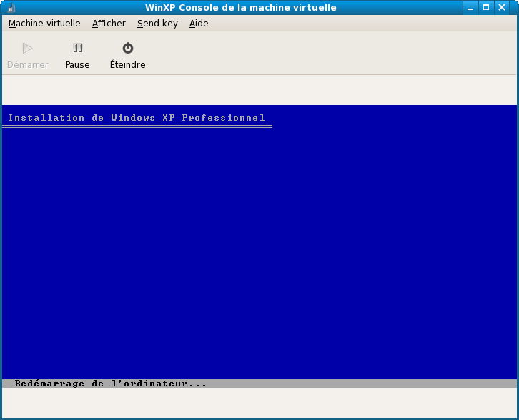This screenshot has width=519, height=420.
Task: Open the Afficher menu
Action: point(109,24)
